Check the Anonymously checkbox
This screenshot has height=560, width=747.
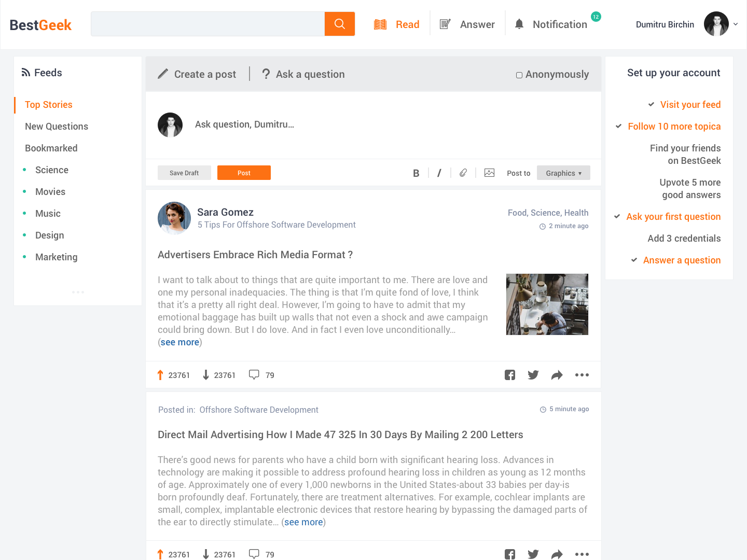[519, 75]
